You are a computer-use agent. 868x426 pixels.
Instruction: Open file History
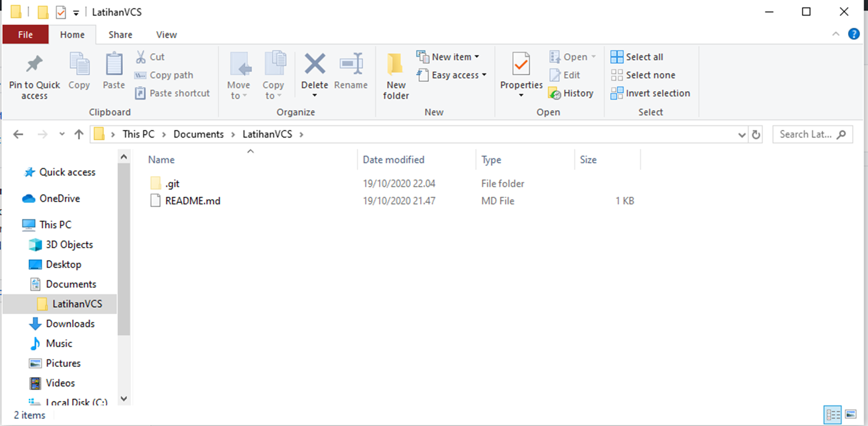click(x=571, y=93)
